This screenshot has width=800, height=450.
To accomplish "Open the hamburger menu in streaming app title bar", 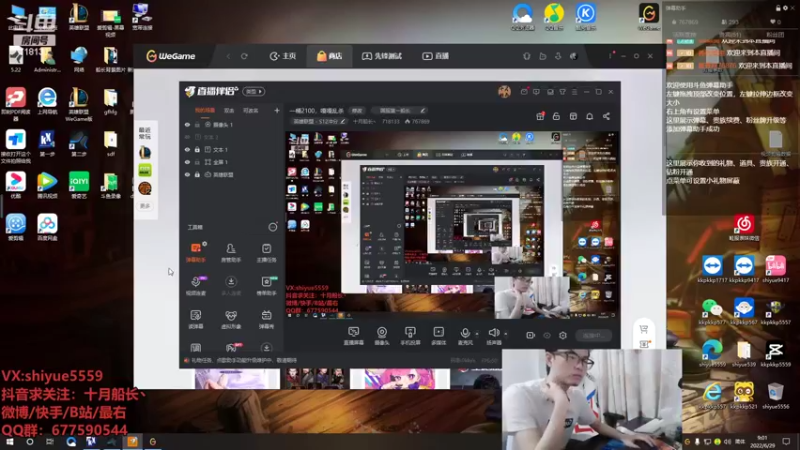I will click(574, 92).
